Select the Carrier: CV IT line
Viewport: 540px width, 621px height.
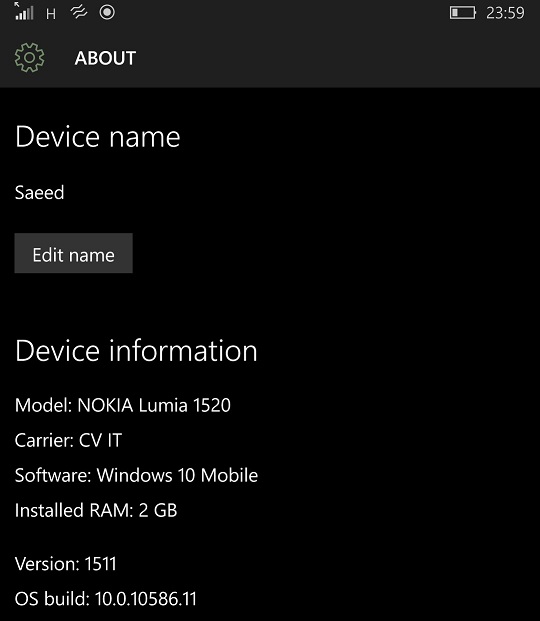[69, 440]
